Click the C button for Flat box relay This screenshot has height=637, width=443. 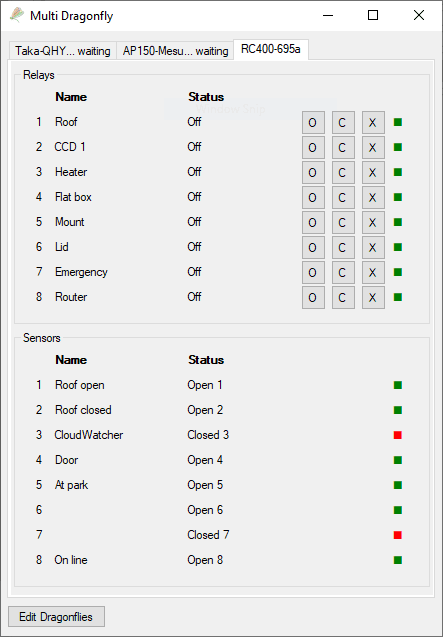[343, 197]
